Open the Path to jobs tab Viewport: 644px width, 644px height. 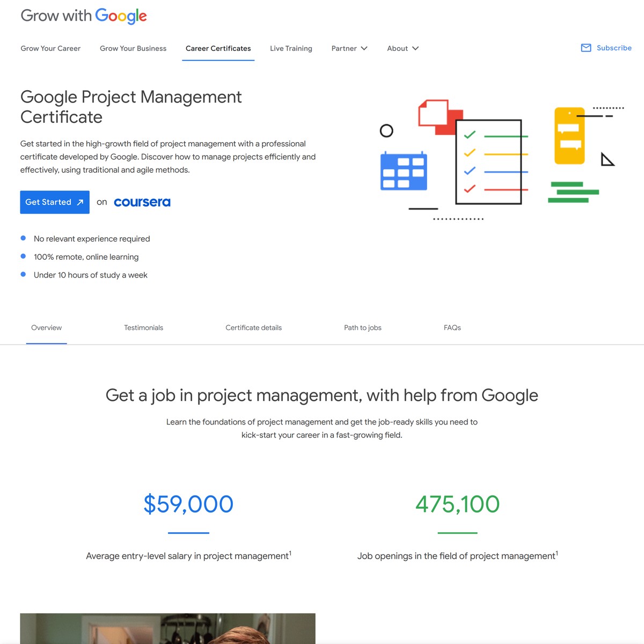click(363, 327)
